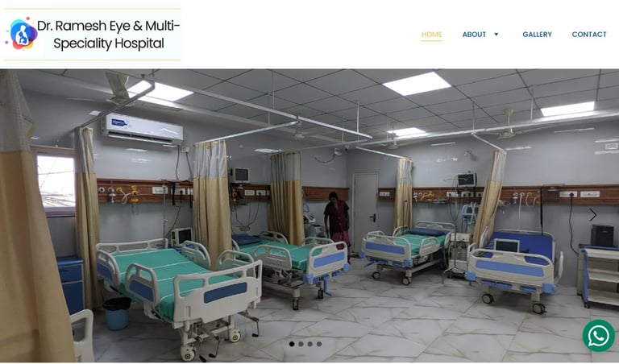Select the third carousel dot
This screenshot has width=619, height=364.
pyautogui.click(x=309, y=344)
